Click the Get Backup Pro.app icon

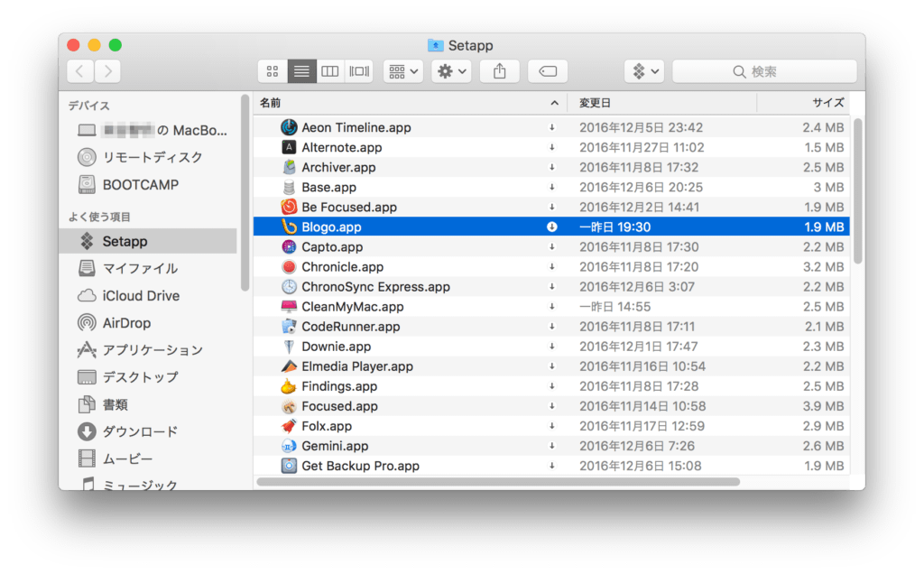pos(289,467)
